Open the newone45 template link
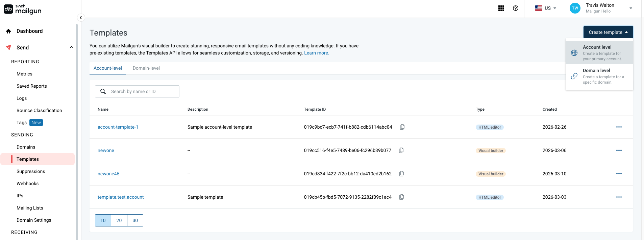 pos(108,174)
